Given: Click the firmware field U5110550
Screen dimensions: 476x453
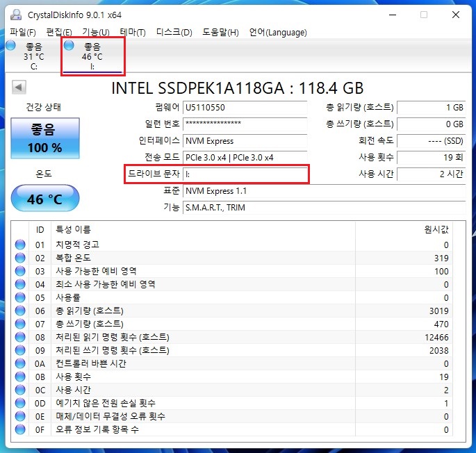Looking at the screenshot, I should (x=245, y=108).
